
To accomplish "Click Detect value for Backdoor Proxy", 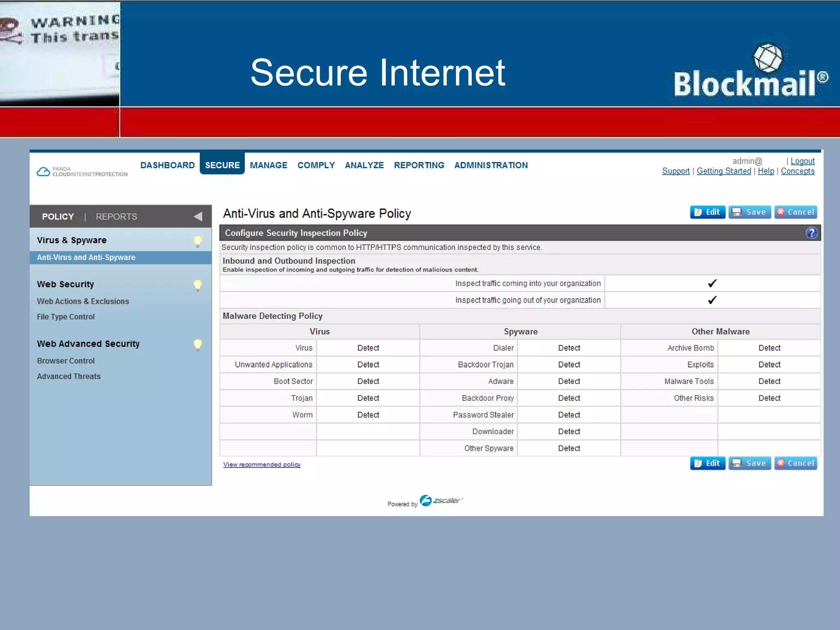I will tap(569, 398).
